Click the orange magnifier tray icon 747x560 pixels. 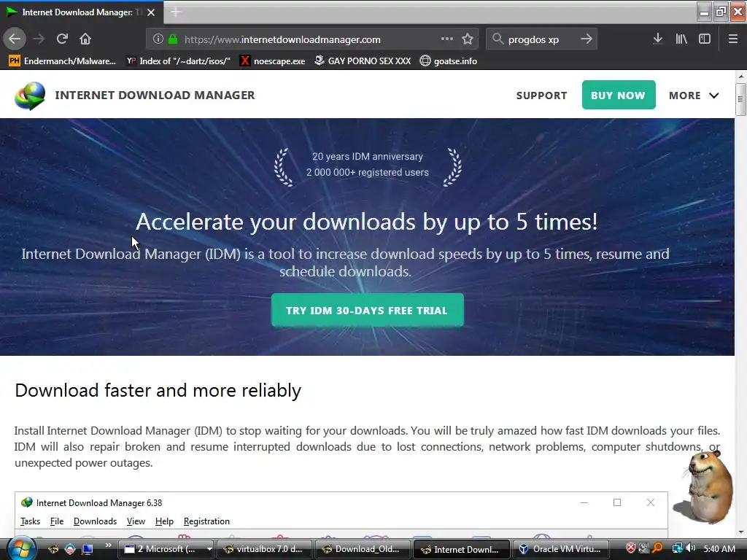click(x=657, y=548)
